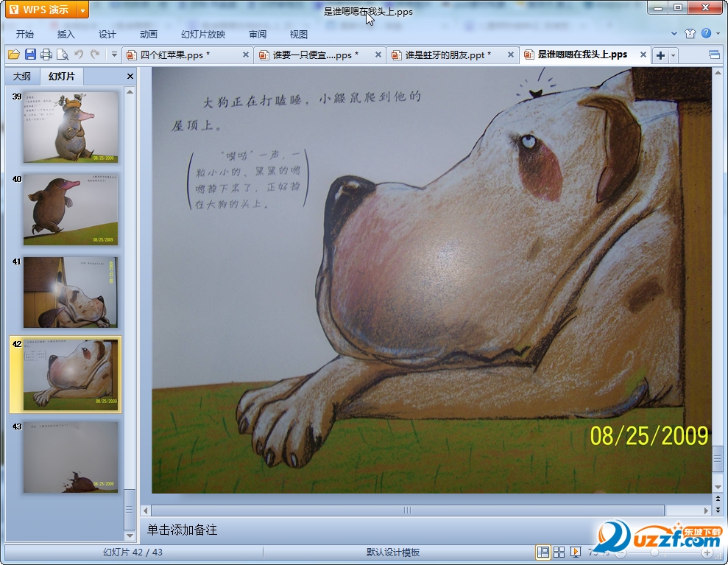This screenshot has height=565, width=728.
Task: Open the 开始 ribbon tab
Action: coord(24,35)
